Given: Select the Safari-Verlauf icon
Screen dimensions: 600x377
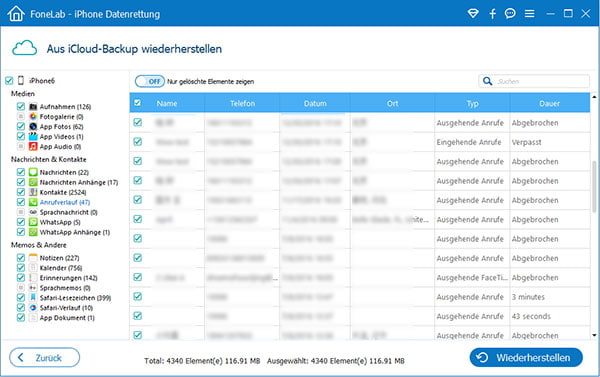Looking at the screenshot, I should pos(33,307).
